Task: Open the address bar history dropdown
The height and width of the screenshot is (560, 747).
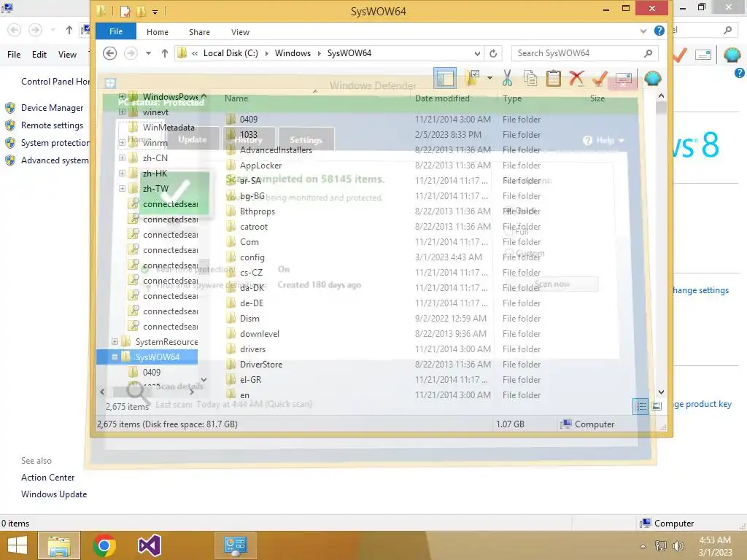Action: point(477,53)
